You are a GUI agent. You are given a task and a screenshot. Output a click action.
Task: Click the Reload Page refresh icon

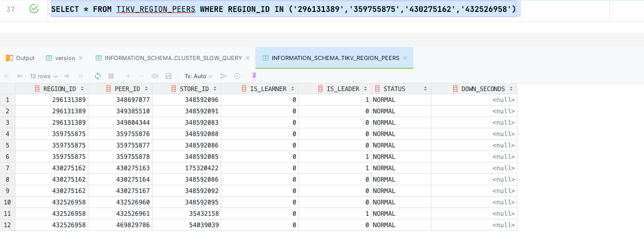(x=97, y=76)
